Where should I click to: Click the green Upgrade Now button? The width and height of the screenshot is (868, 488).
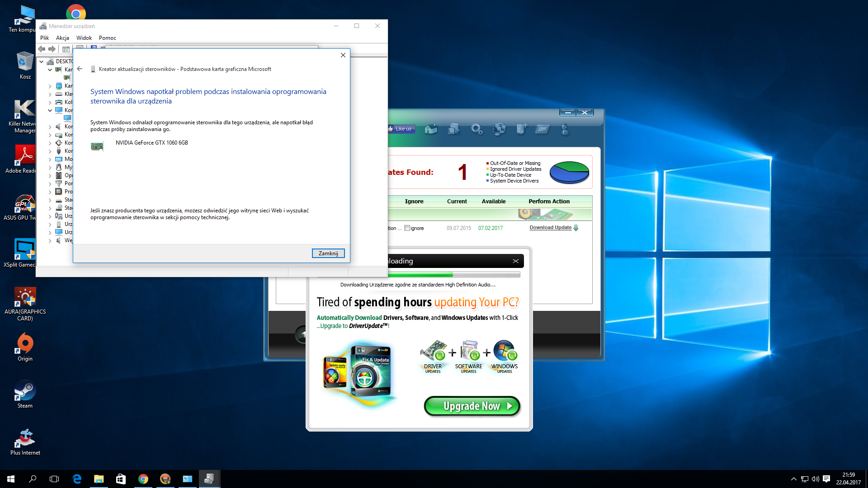click(x=472, y=406)
